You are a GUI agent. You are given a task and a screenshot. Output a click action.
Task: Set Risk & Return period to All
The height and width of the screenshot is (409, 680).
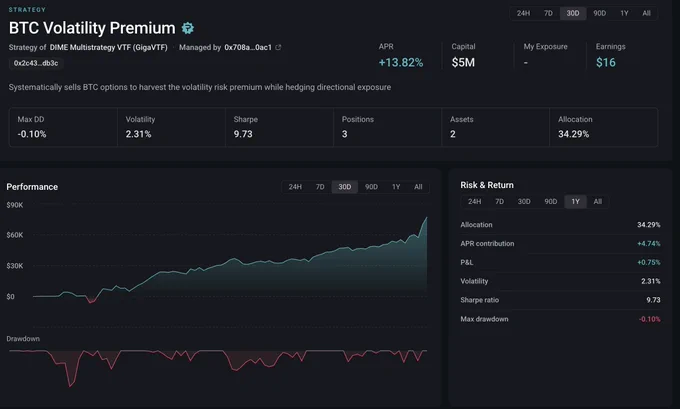pos(598,202)
